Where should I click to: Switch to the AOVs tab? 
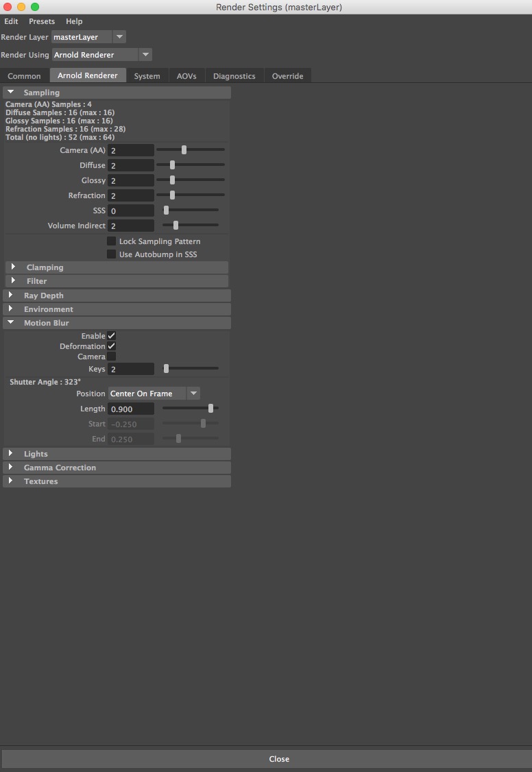[186, 76]
